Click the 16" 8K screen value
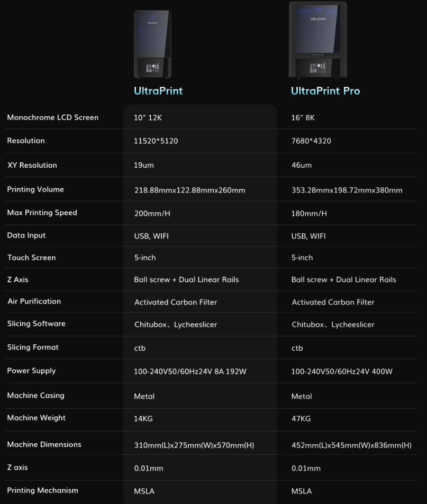 (x=305, y=117)
